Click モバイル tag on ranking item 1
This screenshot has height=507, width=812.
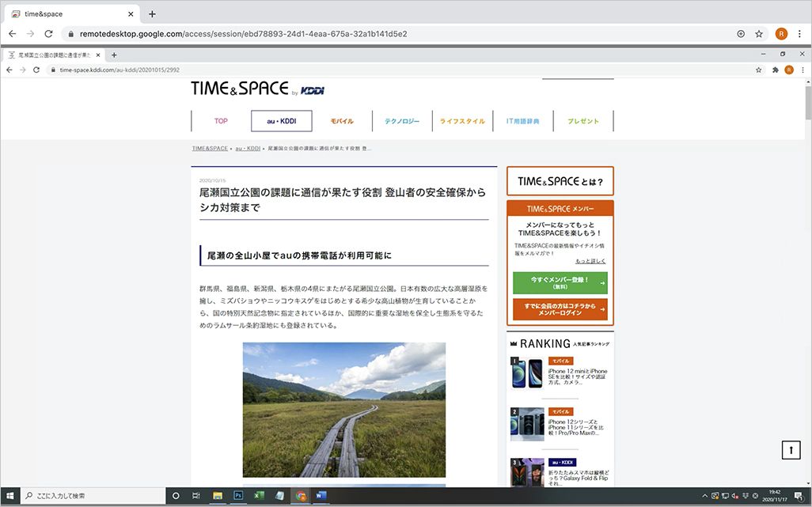(x=561, y=361)
